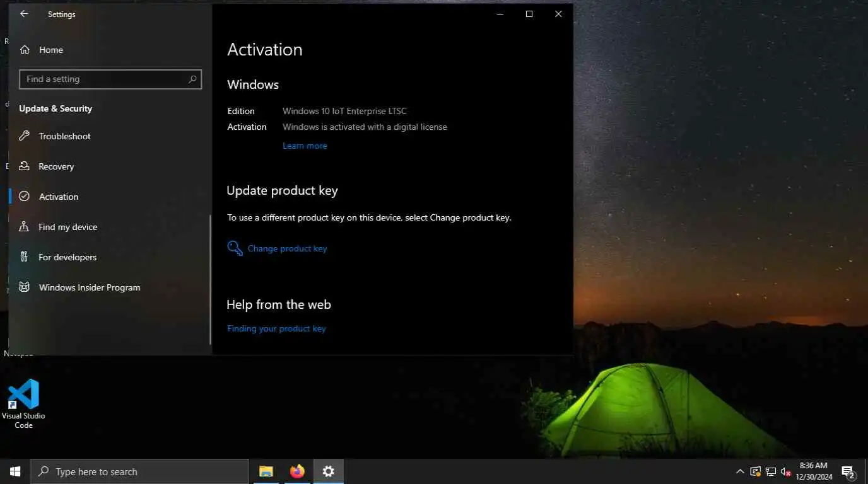868x484 pixels.
Task: Click the key icon beside Change product key
Action: click(235, 248)
